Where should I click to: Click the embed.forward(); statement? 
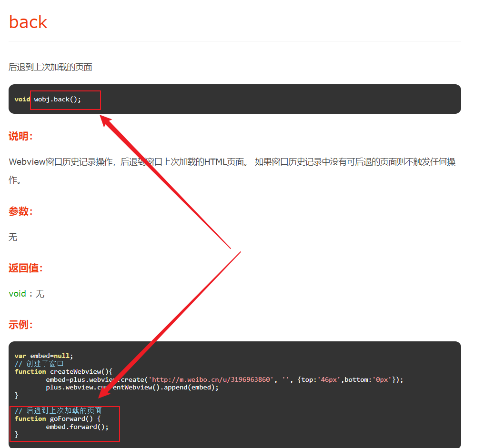pos(77,427)
